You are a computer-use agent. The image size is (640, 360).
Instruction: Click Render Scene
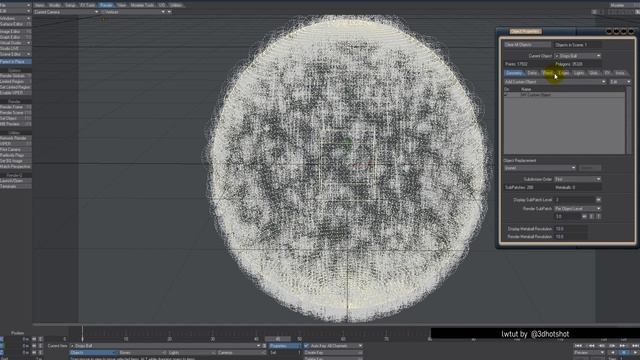tap(16, 113)
